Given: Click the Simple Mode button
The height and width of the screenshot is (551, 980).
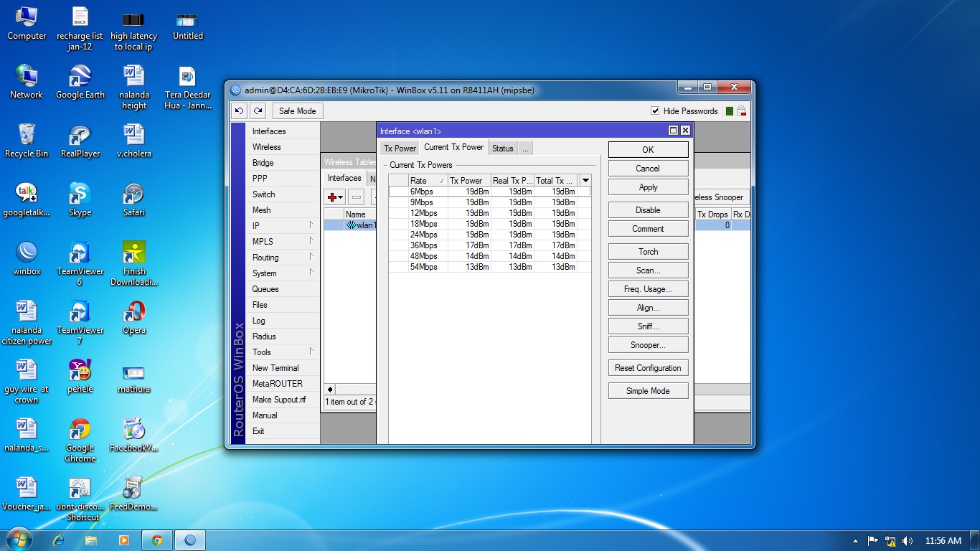Looking at the screenshot, I should coord(648,391).
